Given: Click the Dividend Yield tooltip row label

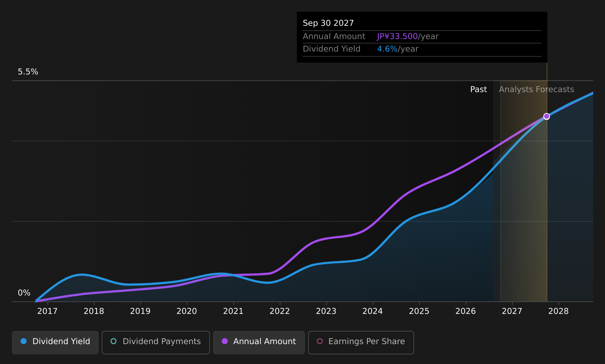Looking at the screenshot, I should pos(332,49).
